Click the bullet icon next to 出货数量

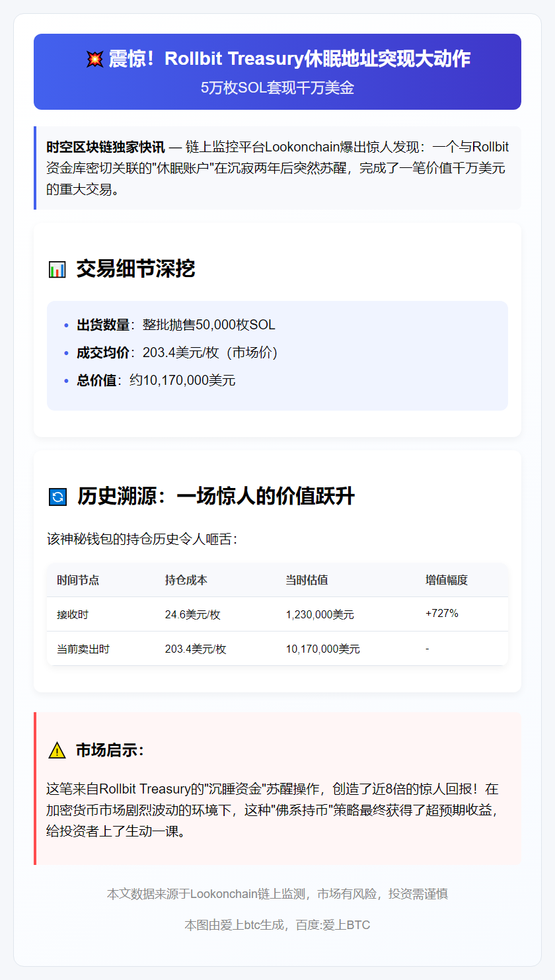(65, 325)
